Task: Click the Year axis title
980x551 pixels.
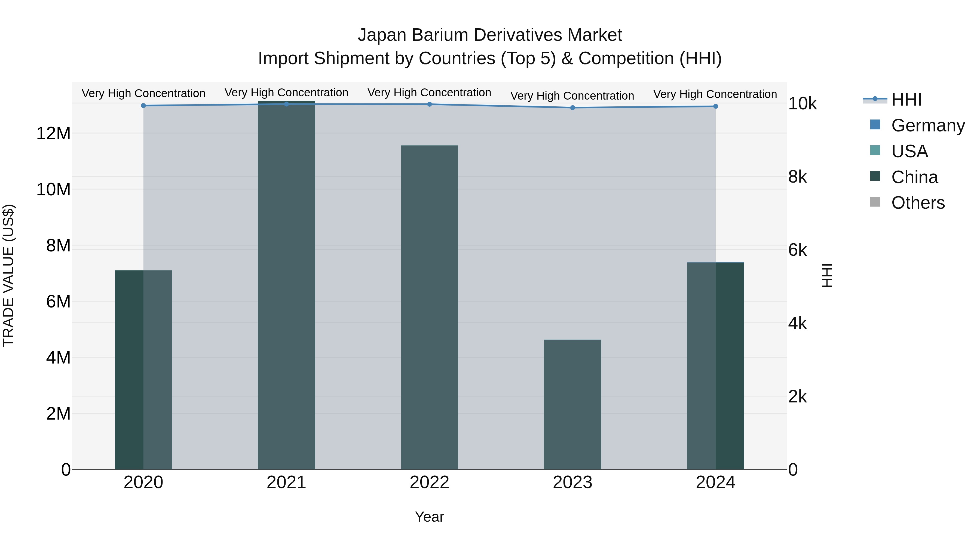Action: [x=430, y=517]
